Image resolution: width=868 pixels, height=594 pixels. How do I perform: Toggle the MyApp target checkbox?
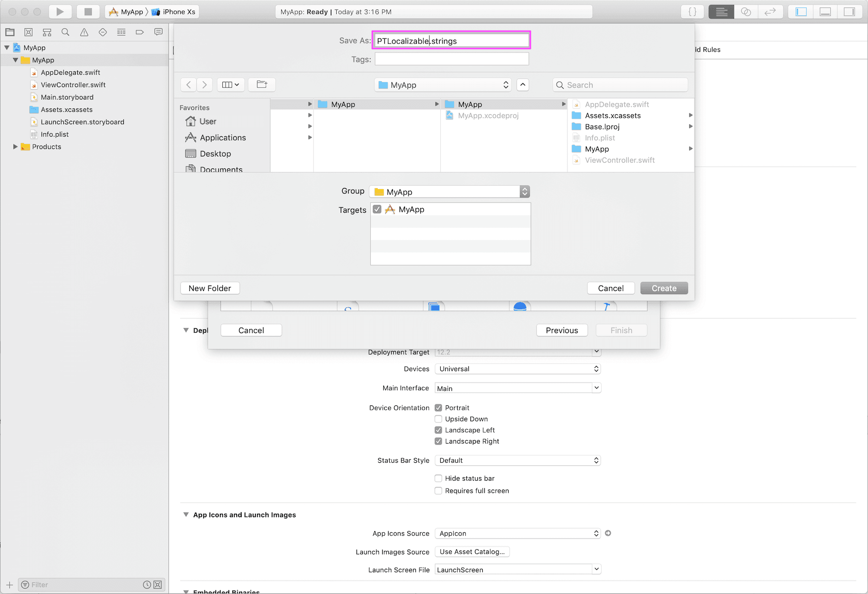[377, 209]
